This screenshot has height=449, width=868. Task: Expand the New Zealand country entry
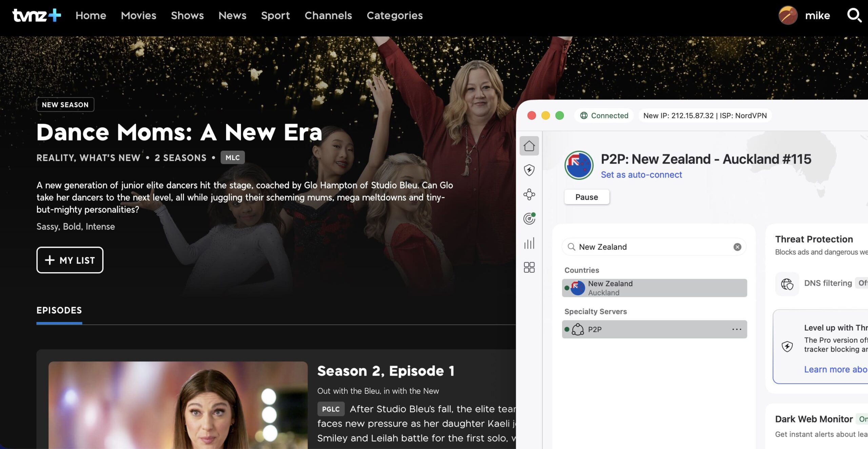click(x=654, y=287)
